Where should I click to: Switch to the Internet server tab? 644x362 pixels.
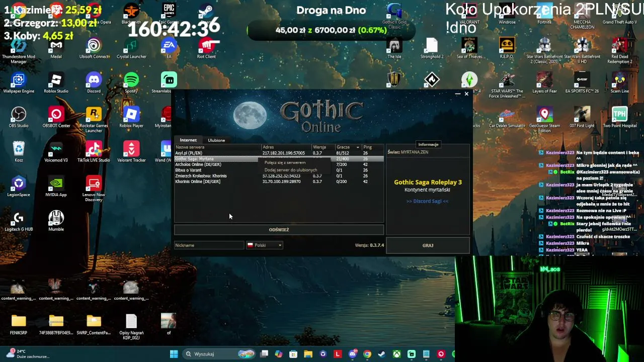188,140
